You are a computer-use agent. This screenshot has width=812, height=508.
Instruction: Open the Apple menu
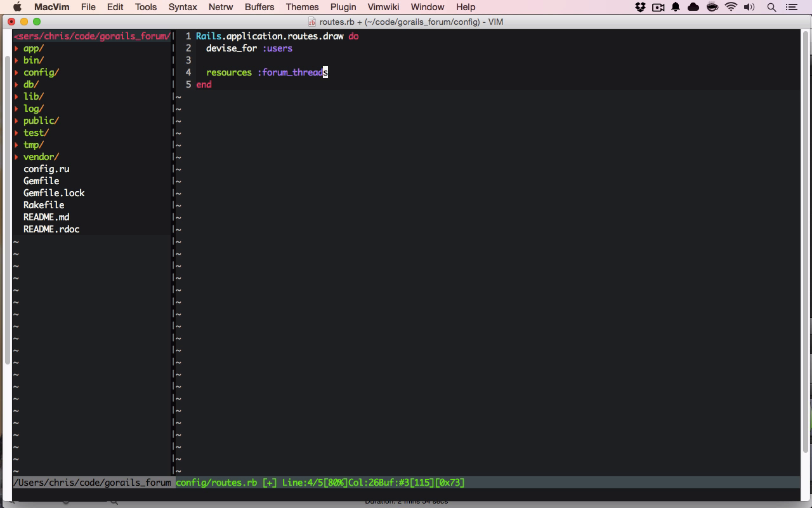[18, 7]
